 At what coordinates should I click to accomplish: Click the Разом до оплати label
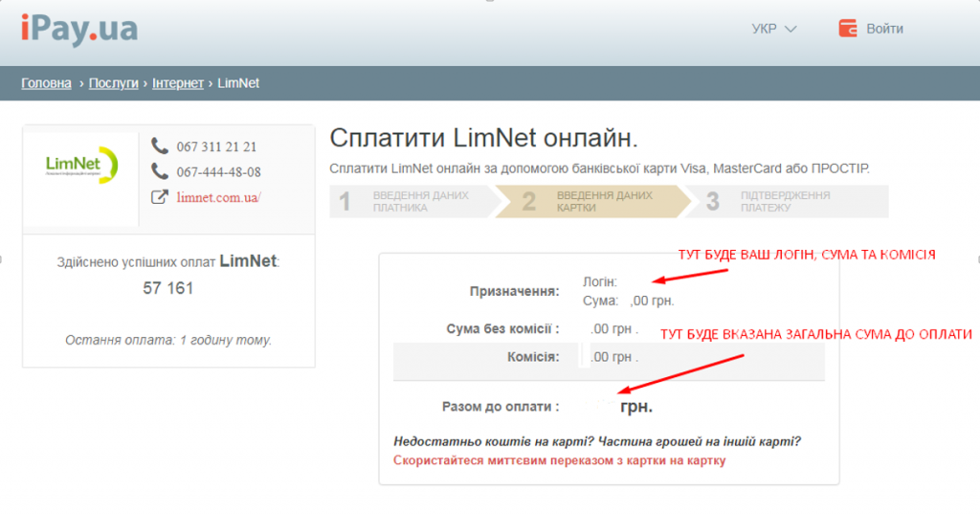501,406
